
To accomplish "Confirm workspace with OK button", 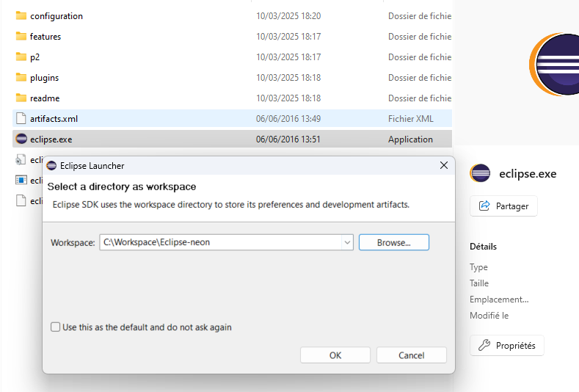I will [x=335, y=355].
